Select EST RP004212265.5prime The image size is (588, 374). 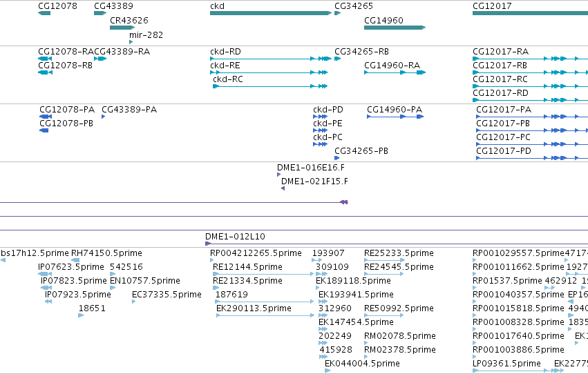click(256, 253)
